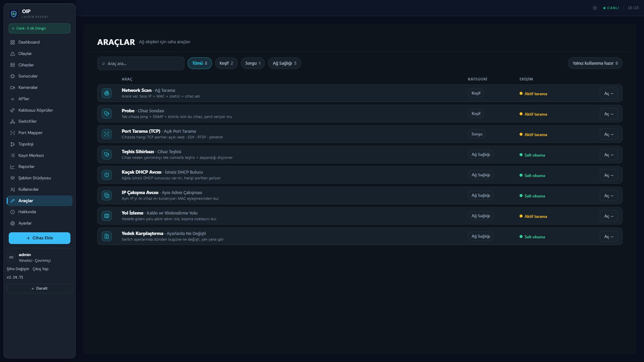The image size is (644, 362).
Task: Click the Canlı 5 dk Döngü status badge
Action: [40, 28]
